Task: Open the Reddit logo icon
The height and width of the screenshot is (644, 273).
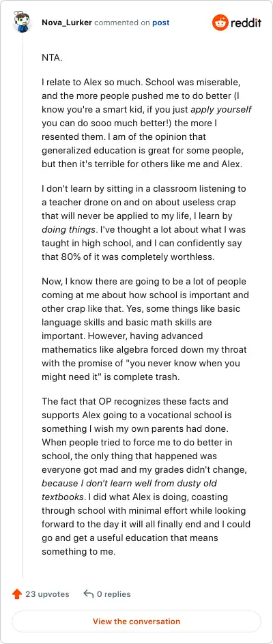Action: pos(220,23)
